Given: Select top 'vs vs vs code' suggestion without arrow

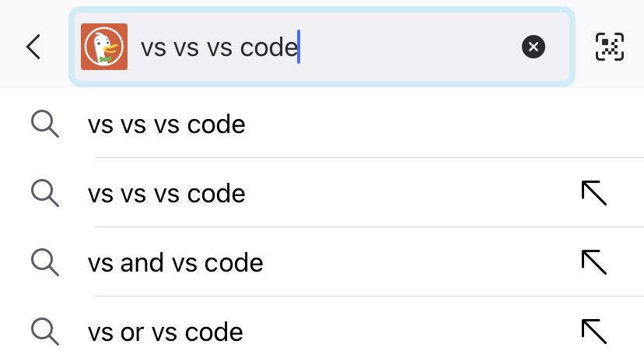Looking at the screenshot, I should pyautogui.click(x=166, y=124).
